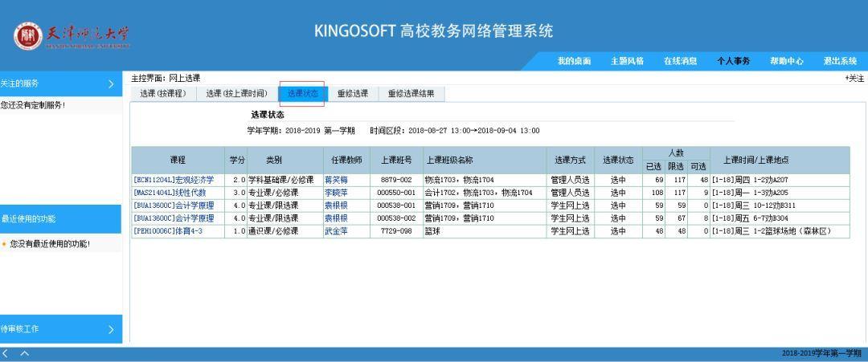Viewport: 868px width, 362px height.
Task: Click the 已选 sub-column header
Action: pyautogui.click(x=653, y=166)
